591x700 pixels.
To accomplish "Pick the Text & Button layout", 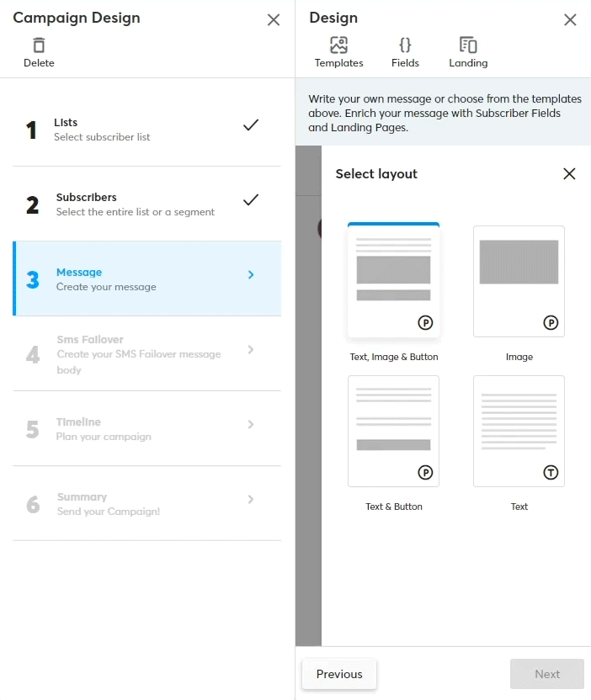I will (x=393, y=431).
